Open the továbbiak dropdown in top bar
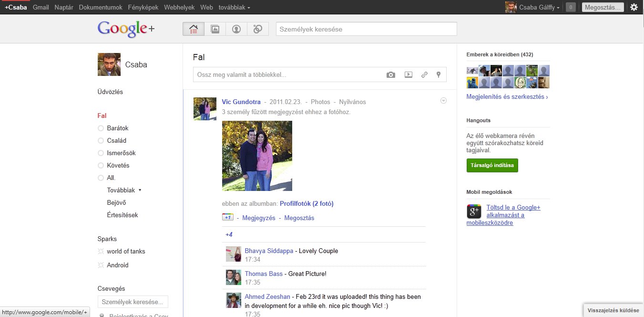 pyautogui.click(x=234, y=7)
